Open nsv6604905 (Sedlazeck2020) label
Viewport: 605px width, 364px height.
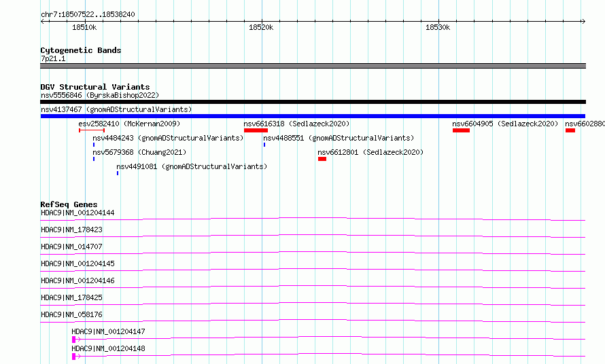(x=505, y=124)
